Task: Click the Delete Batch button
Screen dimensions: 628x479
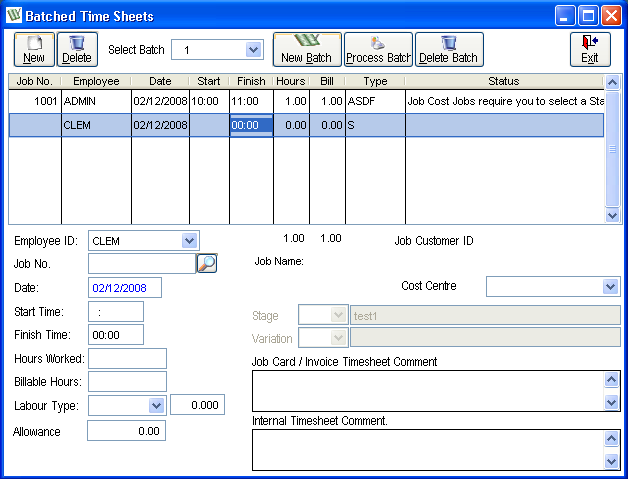Action: pyautogui.click(x=448, y=49)
